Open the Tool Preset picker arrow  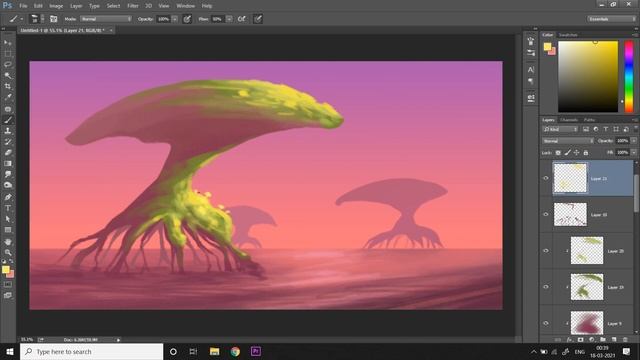(22, 19)
